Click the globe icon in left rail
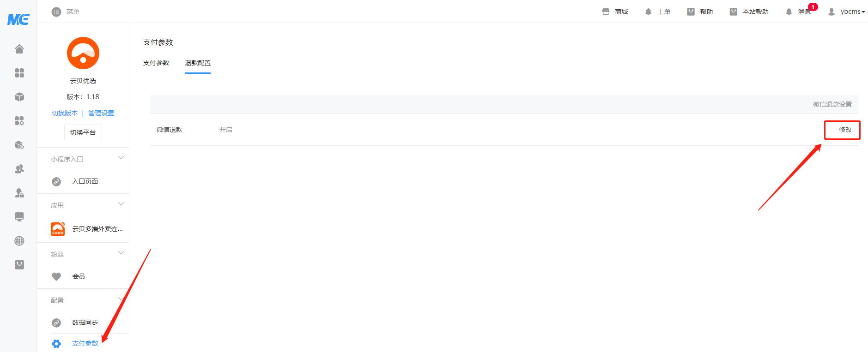868x352 pixels. click(19, 241)
